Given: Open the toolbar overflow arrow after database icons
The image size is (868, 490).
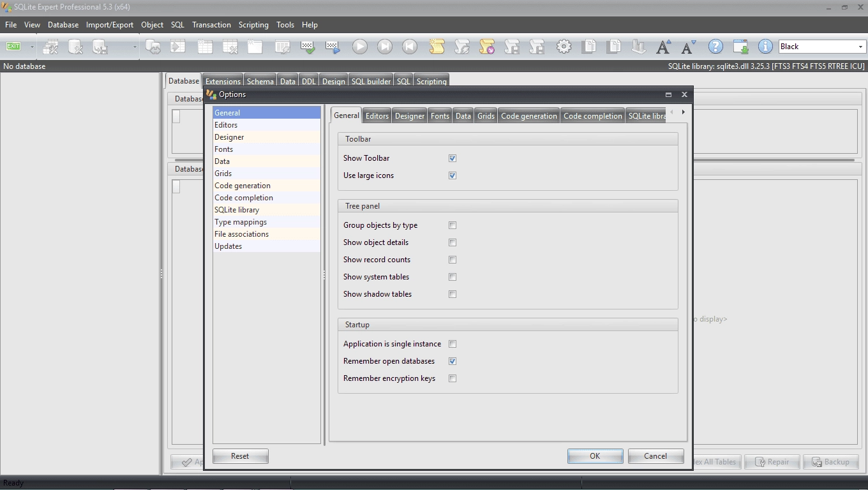Looking at the screenshot, I should [135, 47].
